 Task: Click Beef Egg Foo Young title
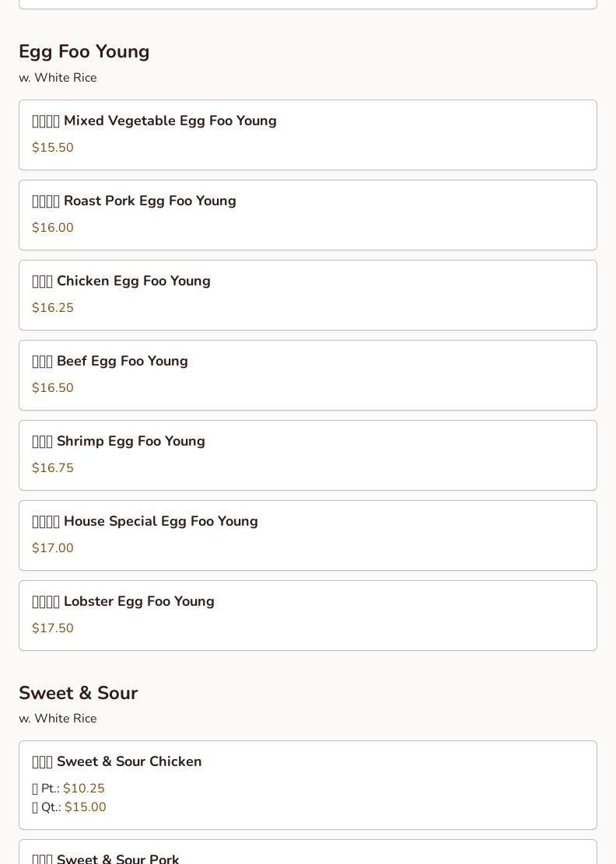coord(122,361)
